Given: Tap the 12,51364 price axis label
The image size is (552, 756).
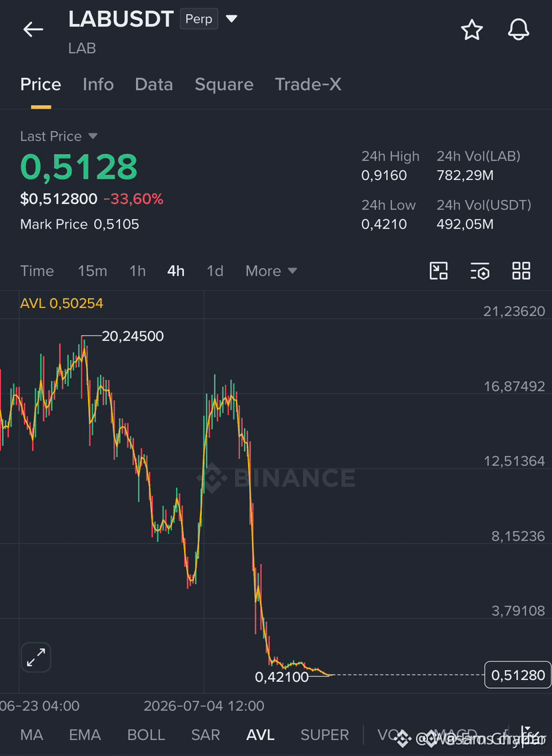Looking at the screenshot, I should coord(515,461).
